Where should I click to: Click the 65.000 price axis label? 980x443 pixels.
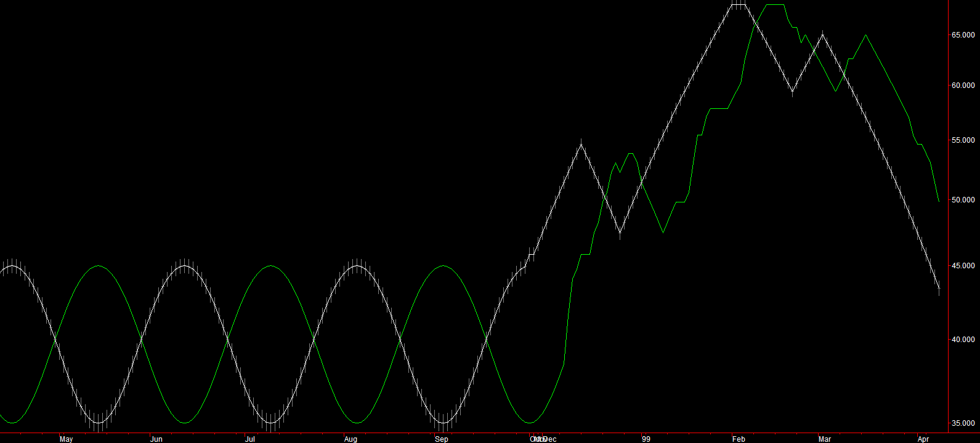[963, 35]
